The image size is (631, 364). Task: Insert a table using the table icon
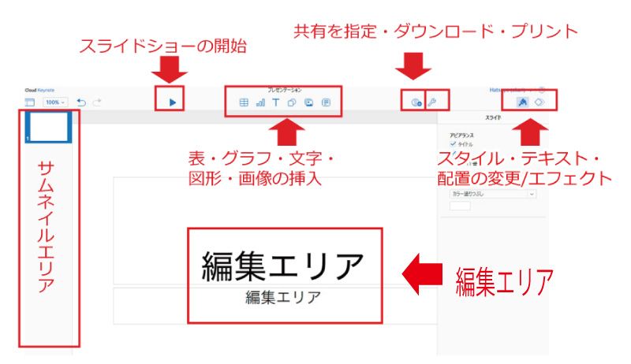(x=244, y=102)
